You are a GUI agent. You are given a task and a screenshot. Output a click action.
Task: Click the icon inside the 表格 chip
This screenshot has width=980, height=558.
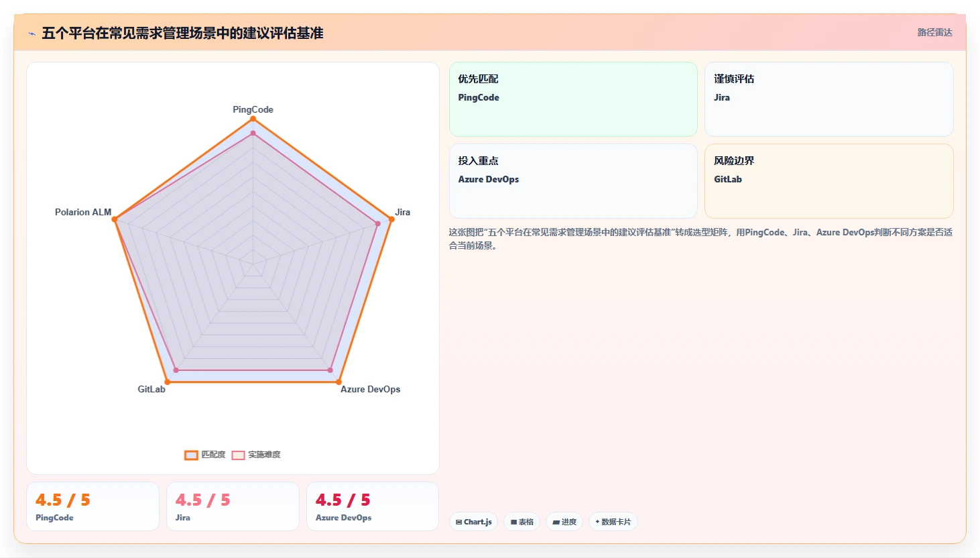pyautogui.click(x=513, y=522)
